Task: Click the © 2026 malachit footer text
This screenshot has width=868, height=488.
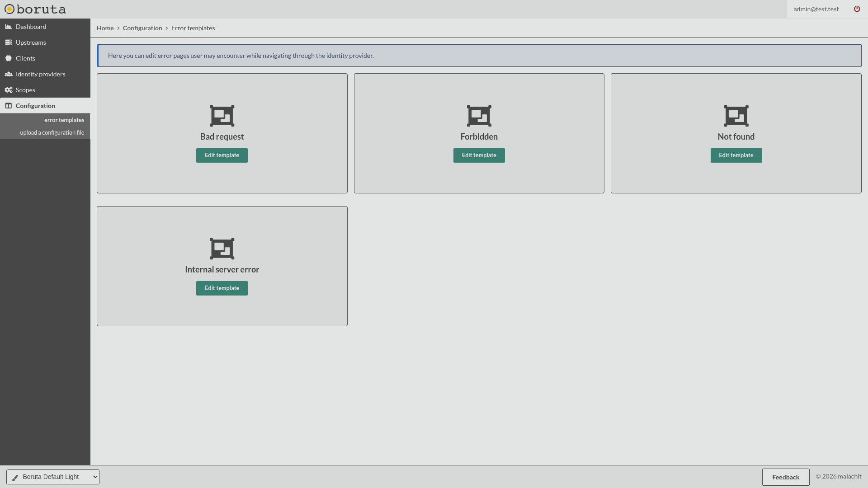Action: pos(839,476)
